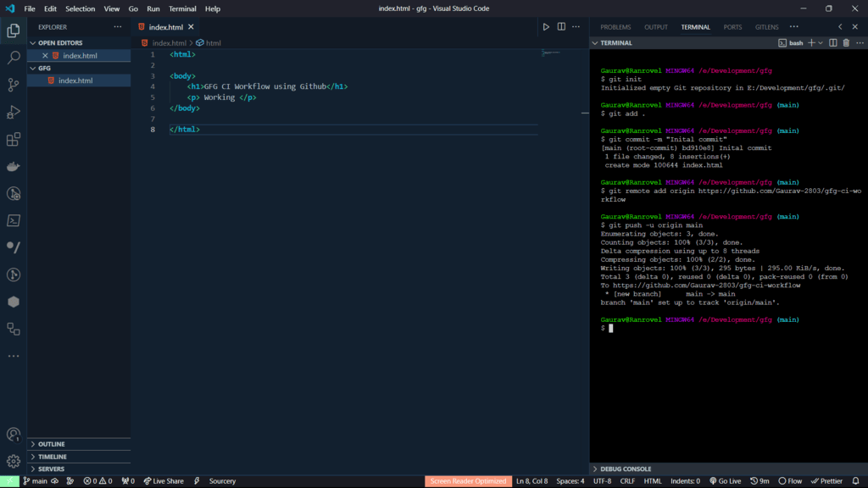The height and width of the screenshot is (488, 868).
Task: Expand the Timeline section
Action: point(52,457)
